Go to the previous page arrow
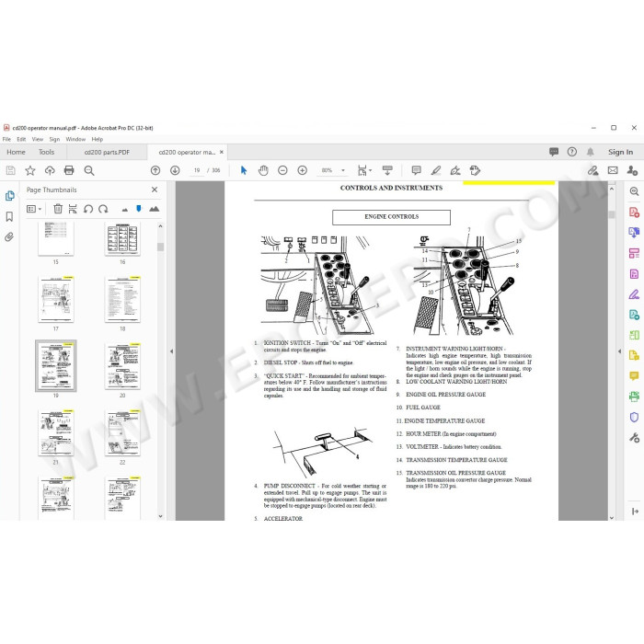The width and height of the screenshot is (644, 644). pos(155,170)
